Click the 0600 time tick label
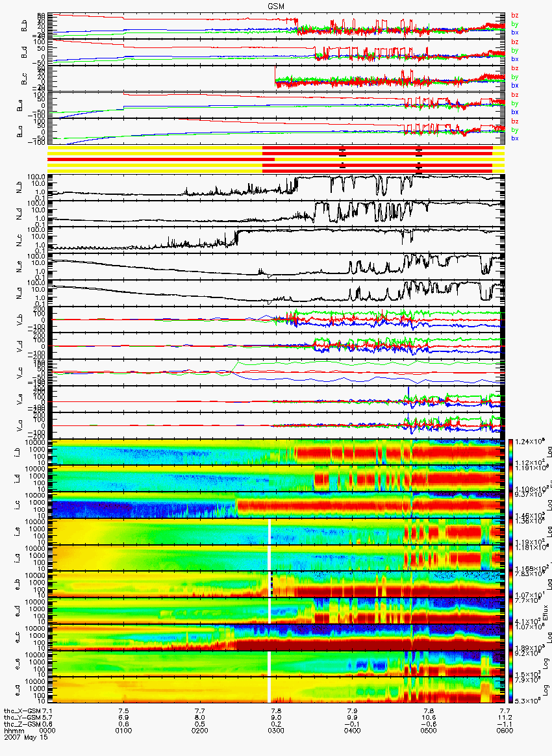 coord(505,731)
